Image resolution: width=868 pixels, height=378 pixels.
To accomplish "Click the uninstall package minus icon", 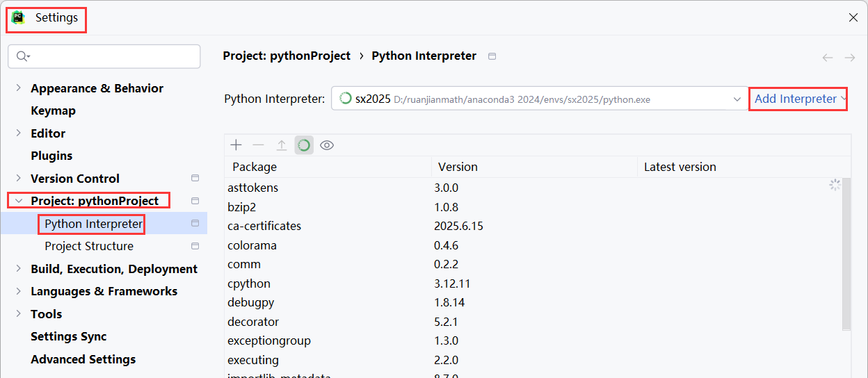I will pos(259,145).
